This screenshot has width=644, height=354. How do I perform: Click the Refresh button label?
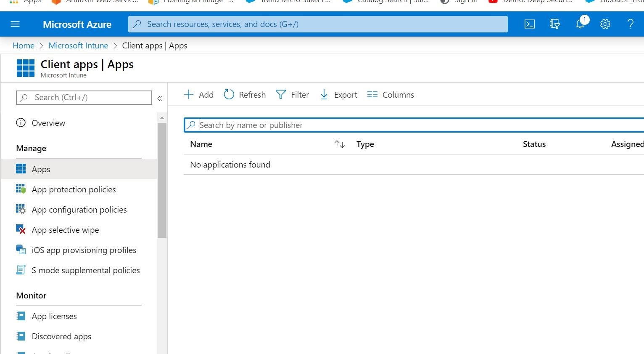click(252, 95)
